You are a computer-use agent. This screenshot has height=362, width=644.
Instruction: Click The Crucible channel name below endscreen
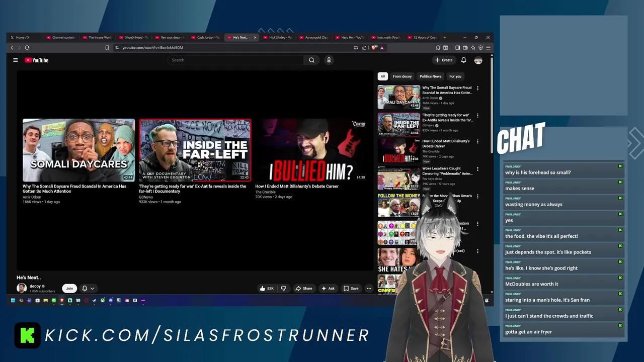coord(265,192)
